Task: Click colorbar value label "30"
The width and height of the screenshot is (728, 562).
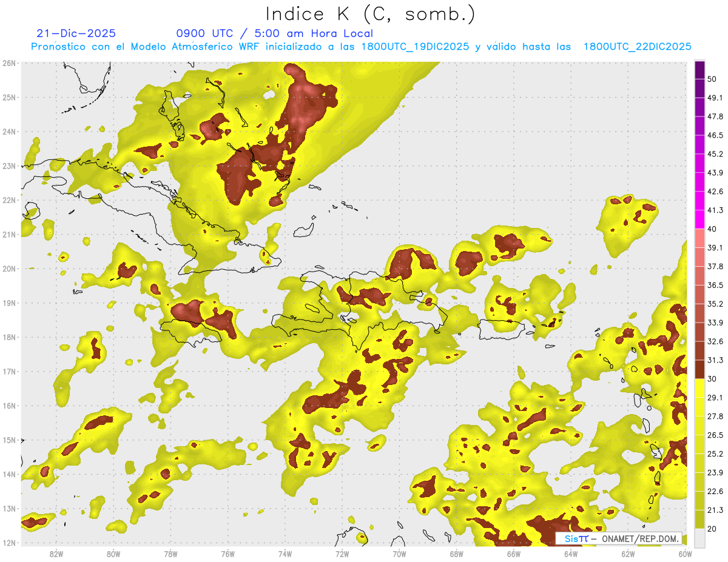Action: point(712,379)
